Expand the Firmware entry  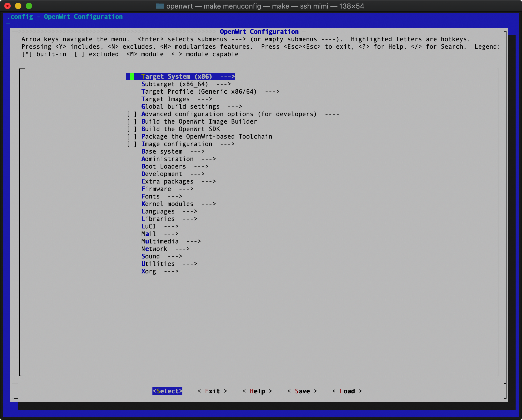pos(167,189)
